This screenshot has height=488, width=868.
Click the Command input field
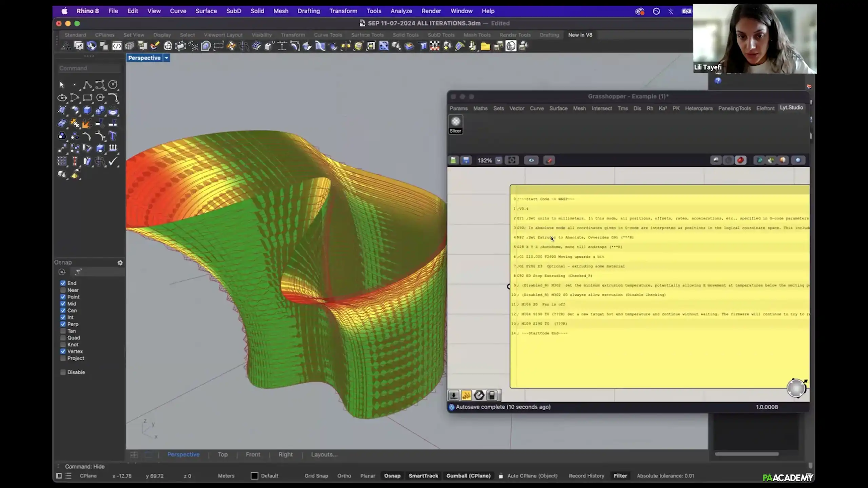tap(89, 68)
